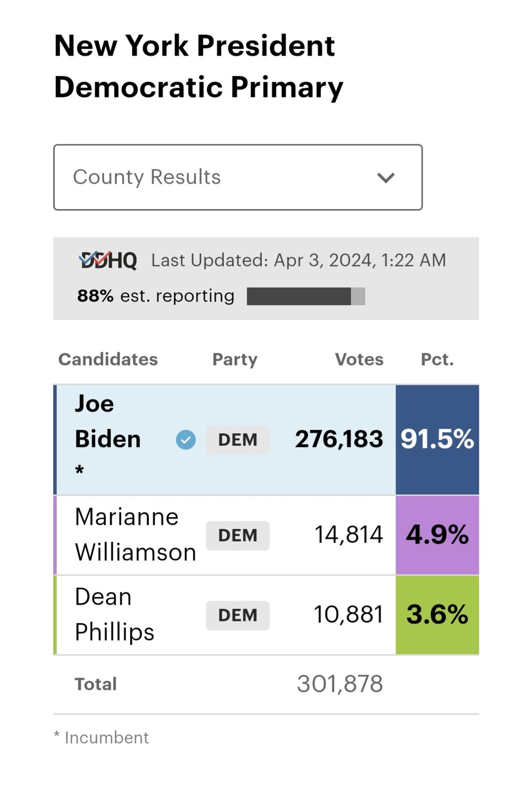Image resolution: width=532 pixels, height=798 pixels.
Task: Click Phillips' green 3.6% swatch
Action: click(437, 615)
